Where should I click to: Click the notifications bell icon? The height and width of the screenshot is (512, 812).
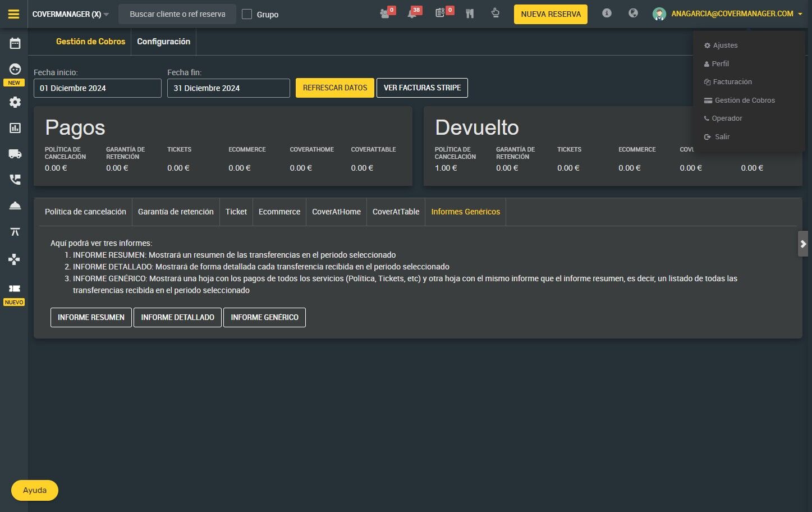pos(412,13)
